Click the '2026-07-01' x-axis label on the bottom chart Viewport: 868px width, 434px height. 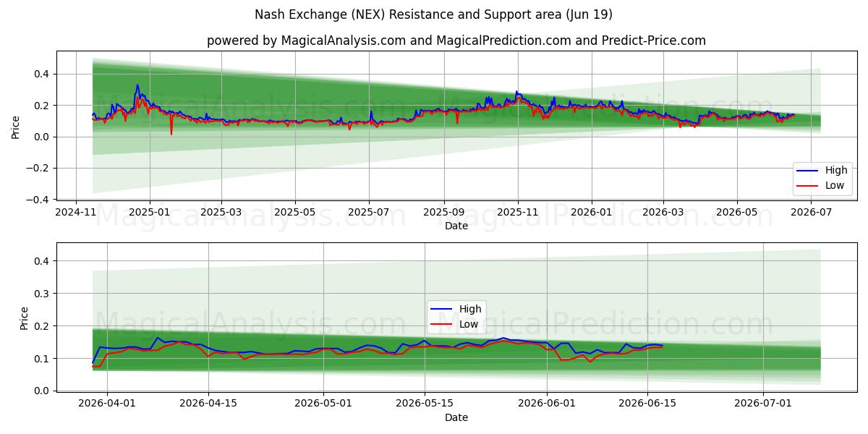click(x=765, y=404)
